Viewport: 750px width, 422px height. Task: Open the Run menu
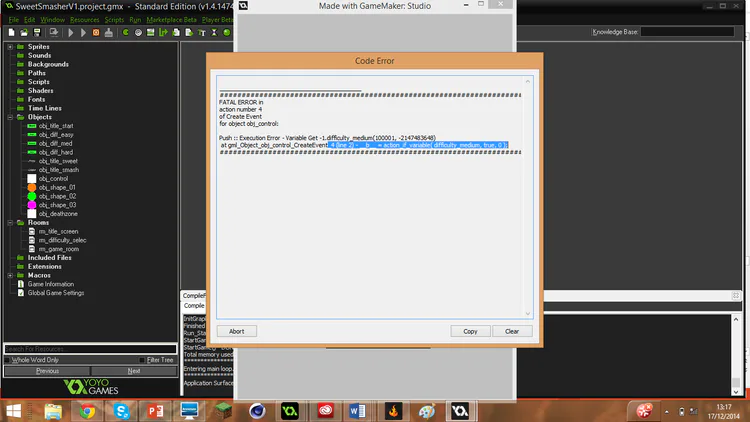135,20
